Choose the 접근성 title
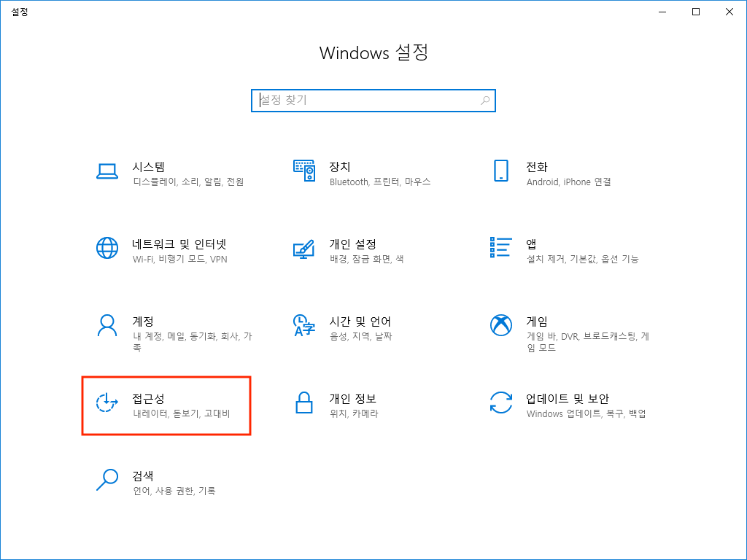 149,398
